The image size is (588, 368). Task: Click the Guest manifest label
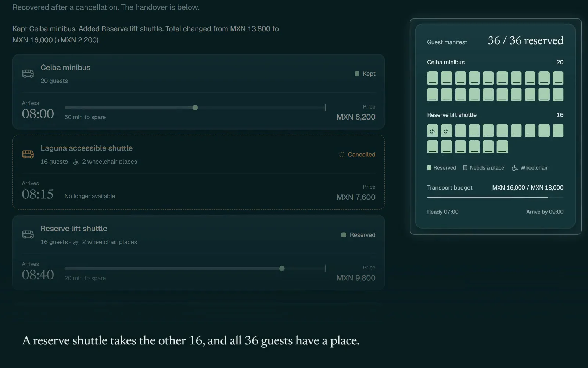coord(447,42)
